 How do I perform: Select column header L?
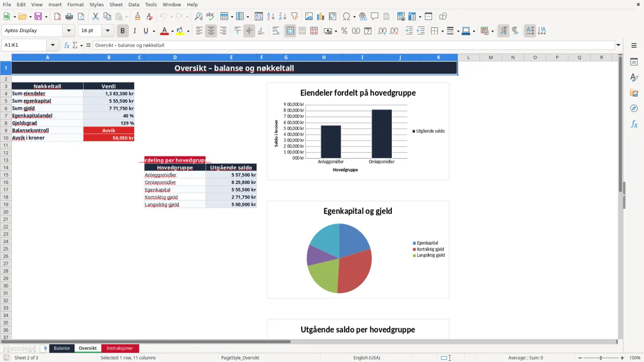pos(469,57)
